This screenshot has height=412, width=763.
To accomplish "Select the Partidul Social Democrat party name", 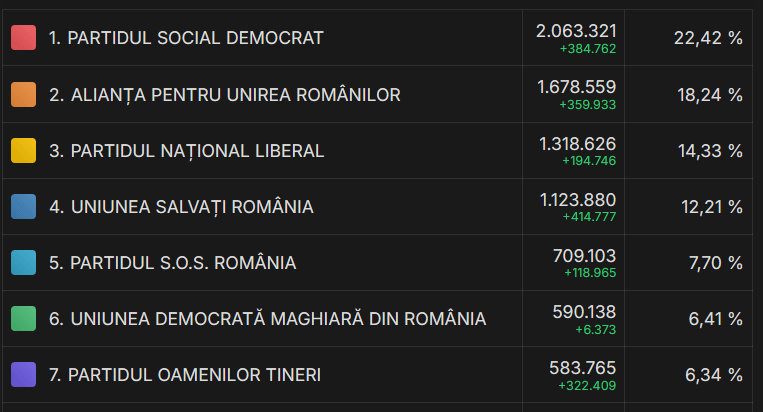I will 186,38.
